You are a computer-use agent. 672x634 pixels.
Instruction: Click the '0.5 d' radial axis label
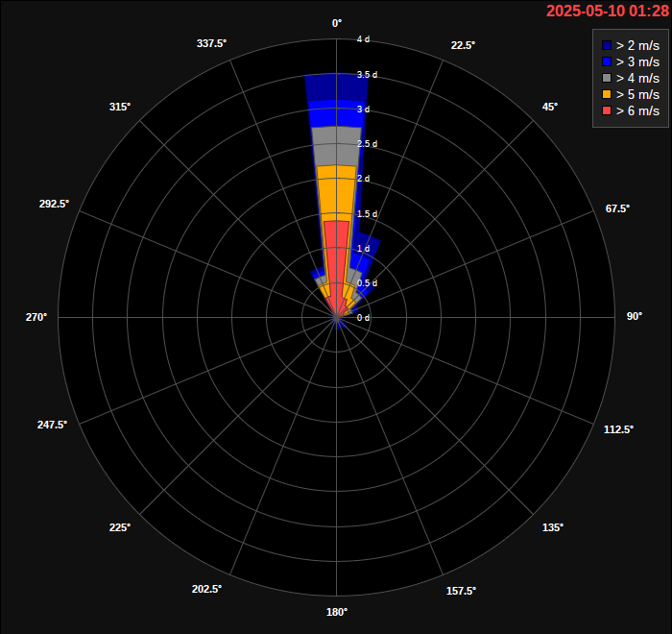point(368,283)
